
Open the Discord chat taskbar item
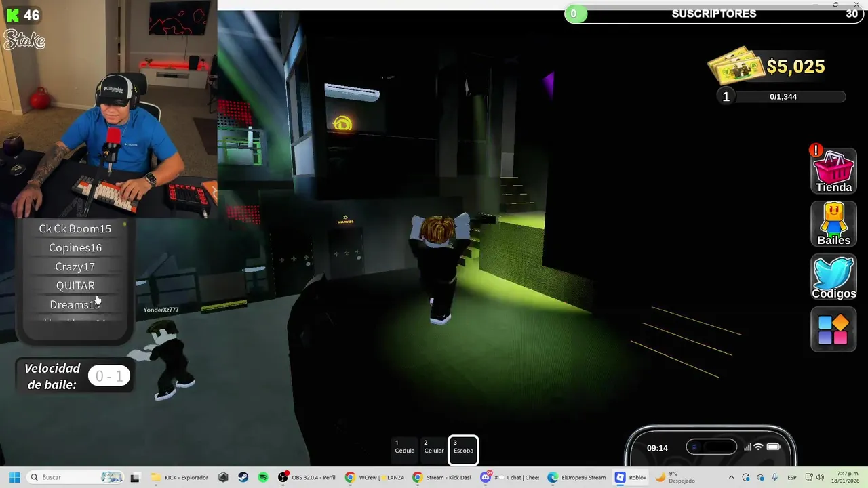click(510, 477)
